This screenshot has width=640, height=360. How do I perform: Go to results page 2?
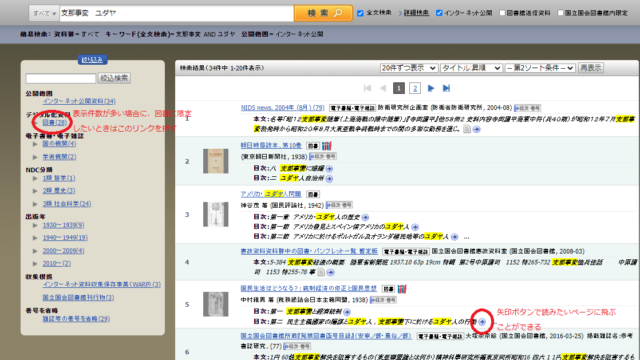(415, 88)
